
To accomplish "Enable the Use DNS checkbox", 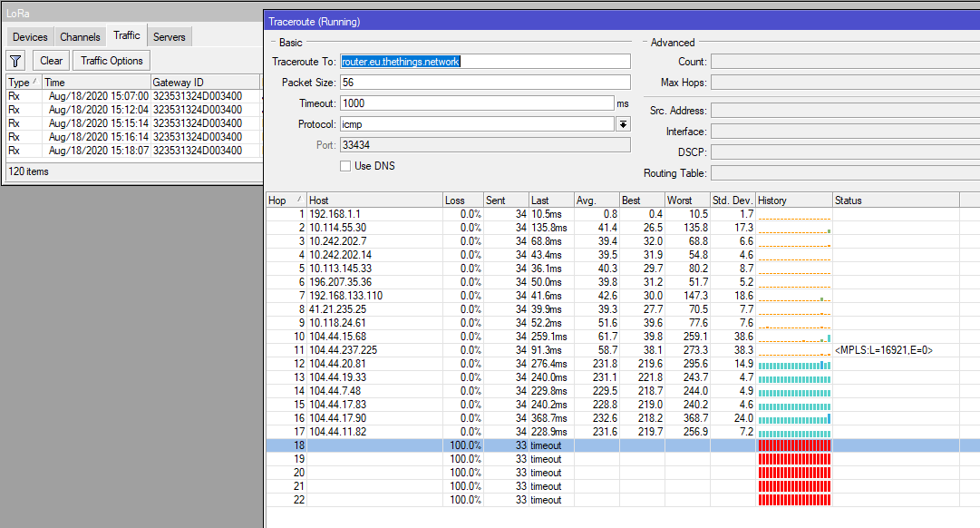I will click(345, 166).
